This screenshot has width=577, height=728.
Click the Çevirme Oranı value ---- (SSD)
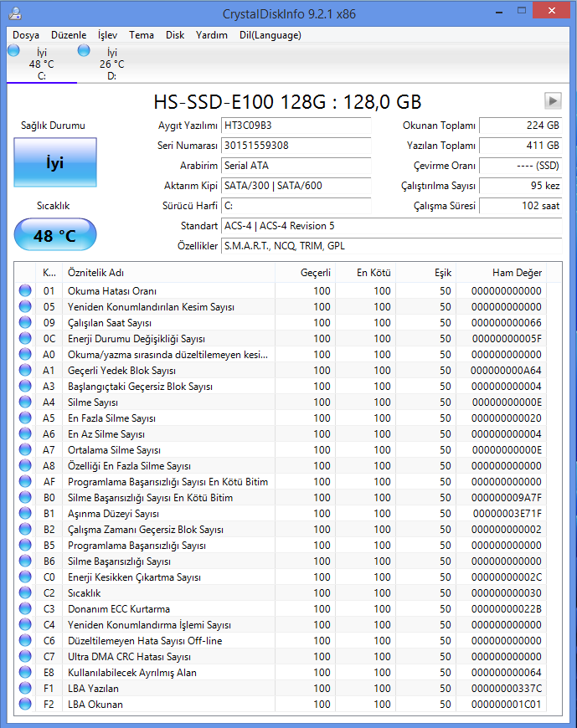point(520,166)
